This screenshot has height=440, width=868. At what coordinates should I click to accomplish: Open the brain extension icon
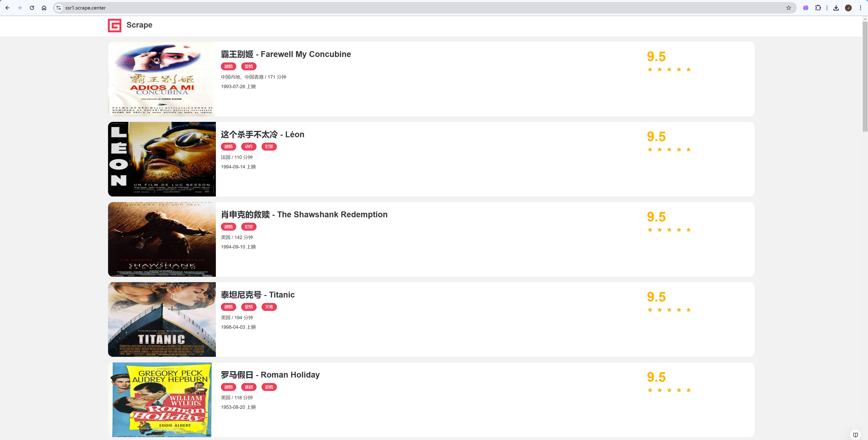pyautogui.click(x=805, y=8)
